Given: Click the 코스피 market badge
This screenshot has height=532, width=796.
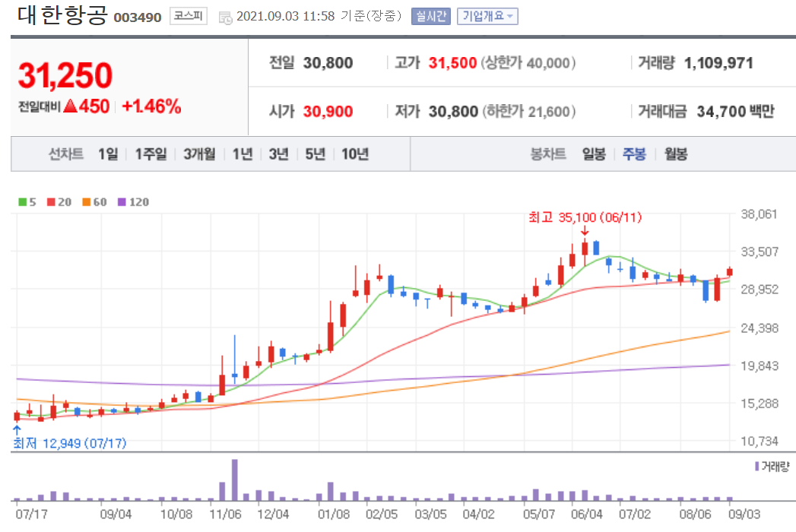Looking at the screenshot, I should point(189,16).
